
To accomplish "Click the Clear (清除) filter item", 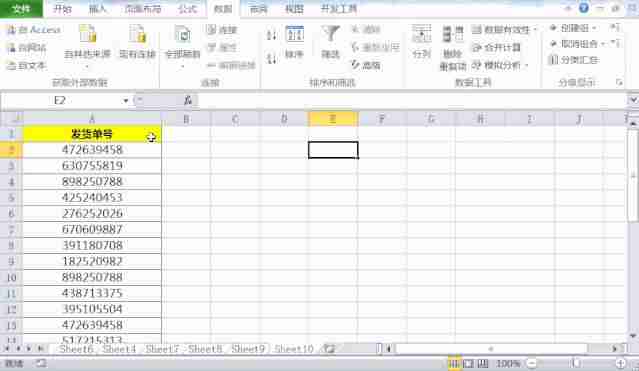I will [x=366, y=29].
